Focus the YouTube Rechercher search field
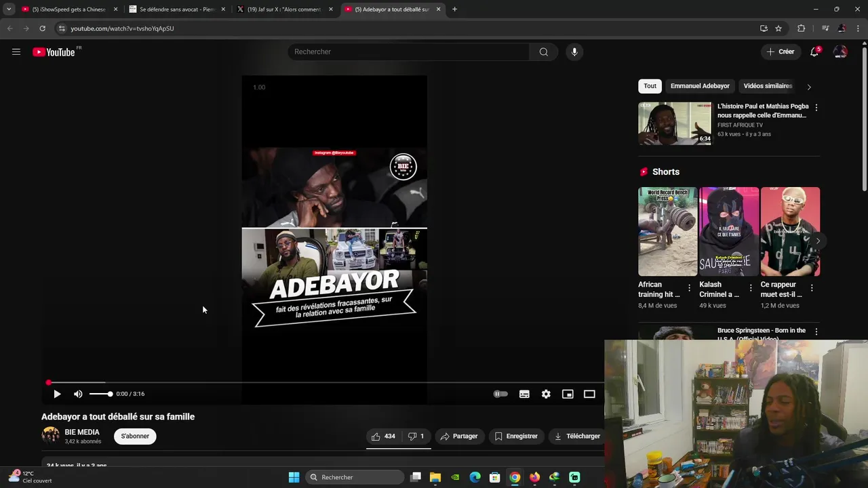868x488 pixels. (x=408, y=52)
